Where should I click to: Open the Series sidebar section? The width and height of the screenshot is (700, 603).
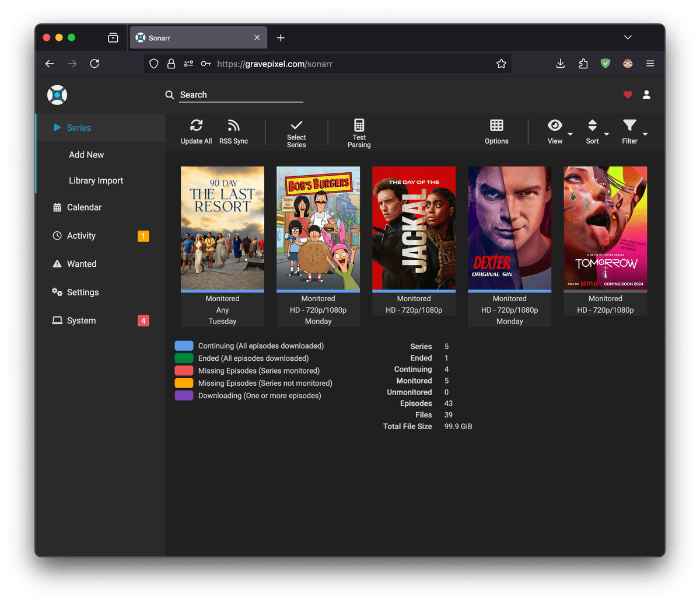click(101, 128)
